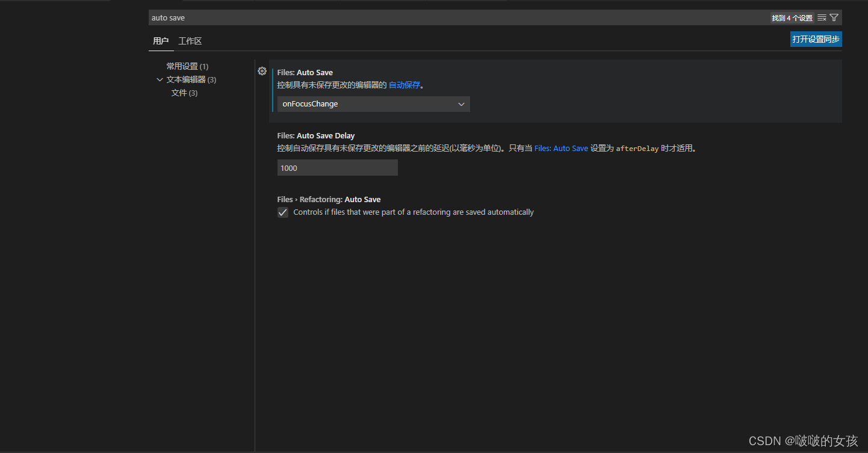Switch to the 工作区 tab
This screenshot has width=868, height=453.
pyautogui.click(x=190, y=41)
